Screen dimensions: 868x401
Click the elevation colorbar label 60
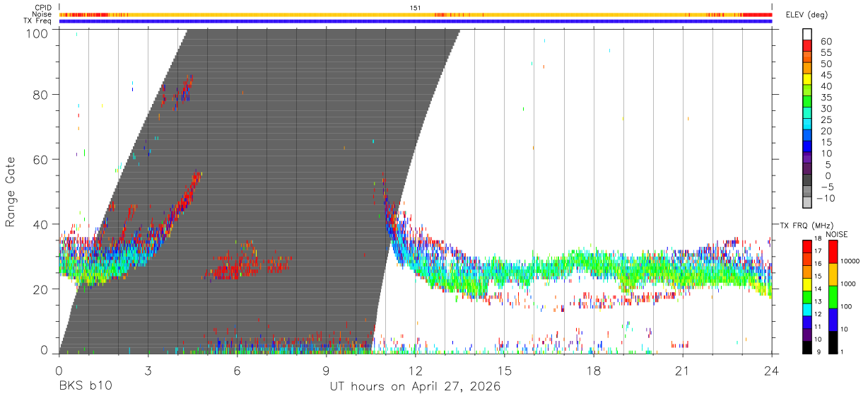826,41
